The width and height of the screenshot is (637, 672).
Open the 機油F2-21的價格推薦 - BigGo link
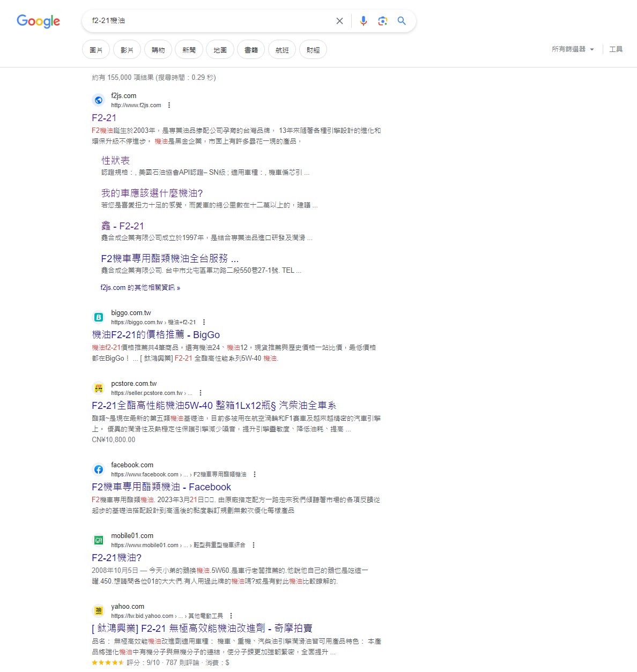156,335
